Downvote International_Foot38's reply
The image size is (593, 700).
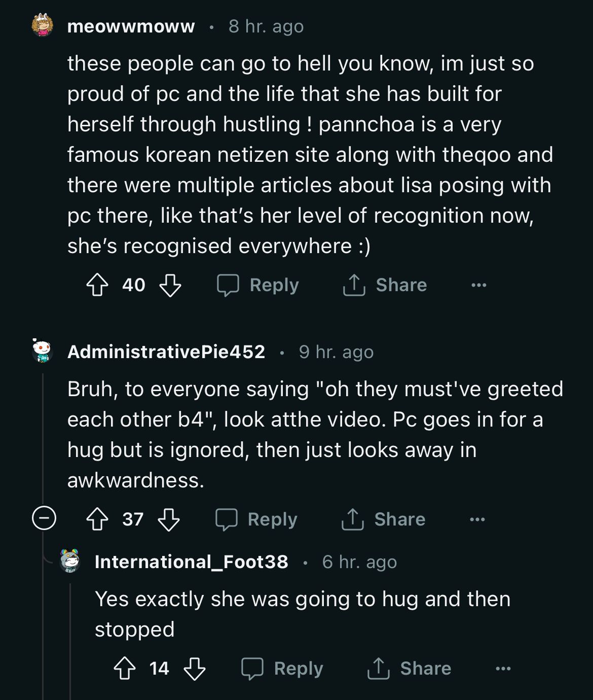tap(195, 669)
